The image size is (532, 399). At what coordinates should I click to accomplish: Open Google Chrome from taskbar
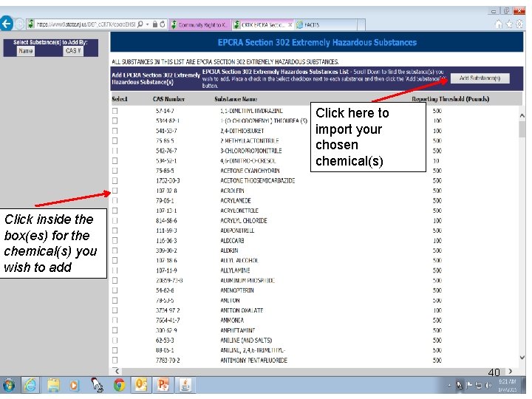[x=119, y=386]
